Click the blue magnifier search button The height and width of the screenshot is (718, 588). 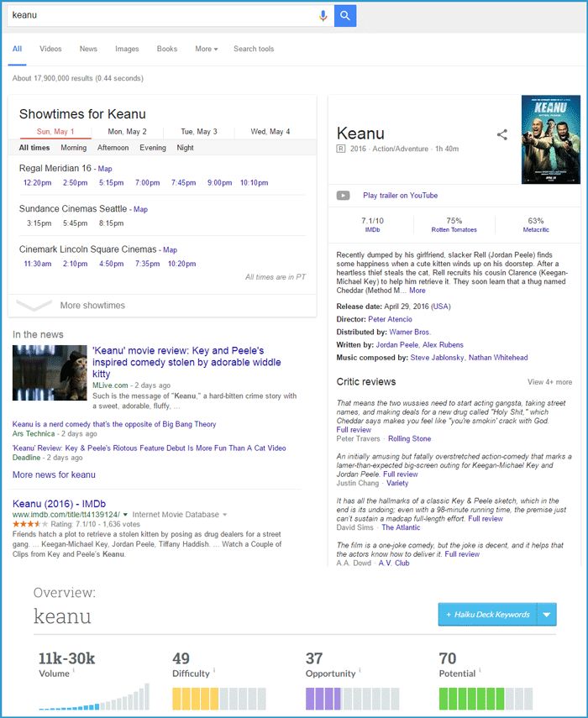[x=345, y=15]
